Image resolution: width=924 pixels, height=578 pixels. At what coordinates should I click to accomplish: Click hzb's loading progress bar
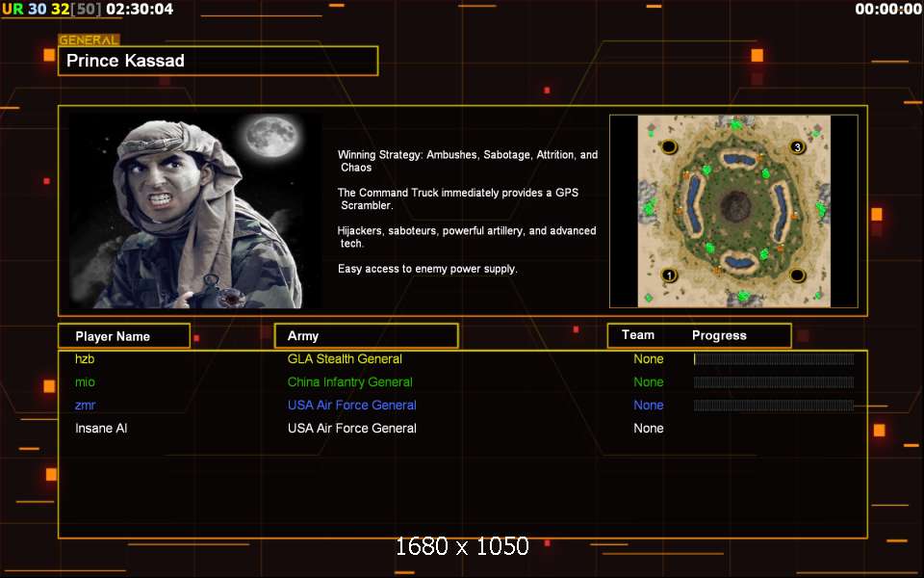774,359
